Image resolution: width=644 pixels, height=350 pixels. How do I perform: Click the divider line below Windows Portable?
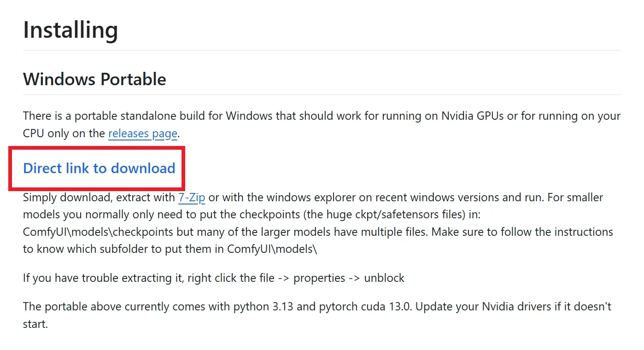(322, 94)
